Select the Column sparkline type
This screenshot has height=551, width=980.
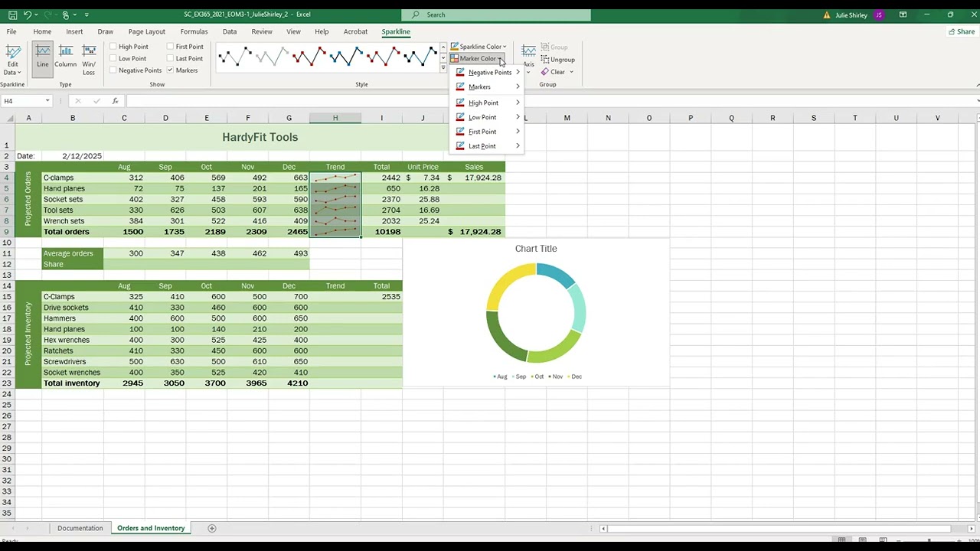(x=66, y=58)
